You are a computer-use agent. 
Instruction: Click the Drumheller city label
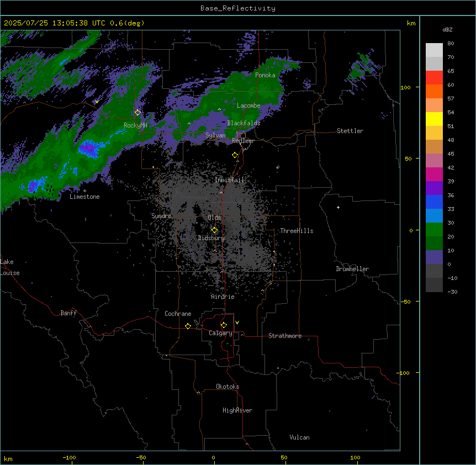[x=352, y=269]
